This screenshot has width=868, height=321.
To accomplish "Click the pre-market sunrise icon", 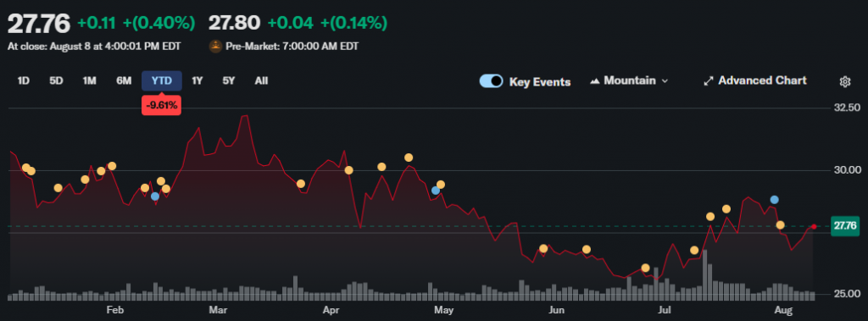I will click(x=215, y=47).
